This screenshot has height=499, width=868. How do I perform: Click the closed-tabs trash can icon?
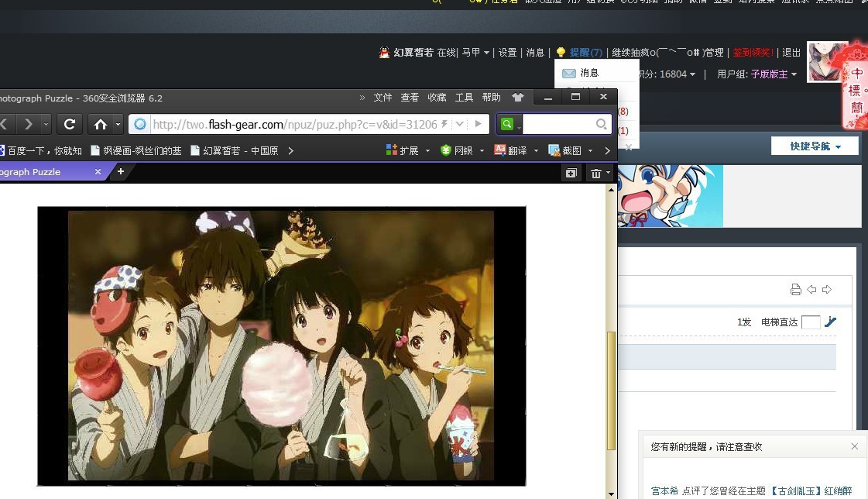point(595,173)
